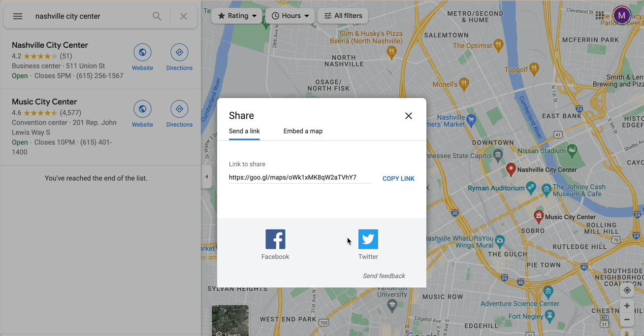This screenshot has width=644, height=336.
Task: Collapse the left results panel
Action: [206, 176]
